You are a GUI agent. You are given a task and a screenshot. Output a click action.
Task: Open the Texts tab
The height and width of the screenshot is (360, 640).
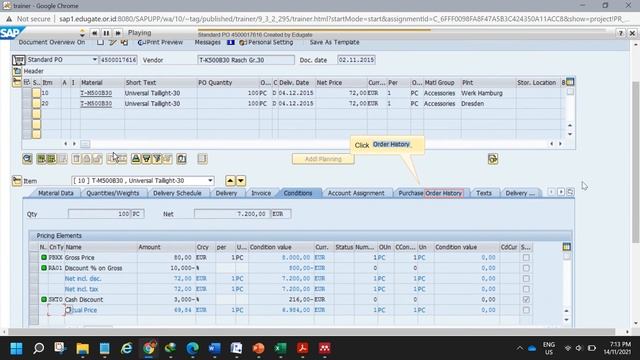(484, 193)
